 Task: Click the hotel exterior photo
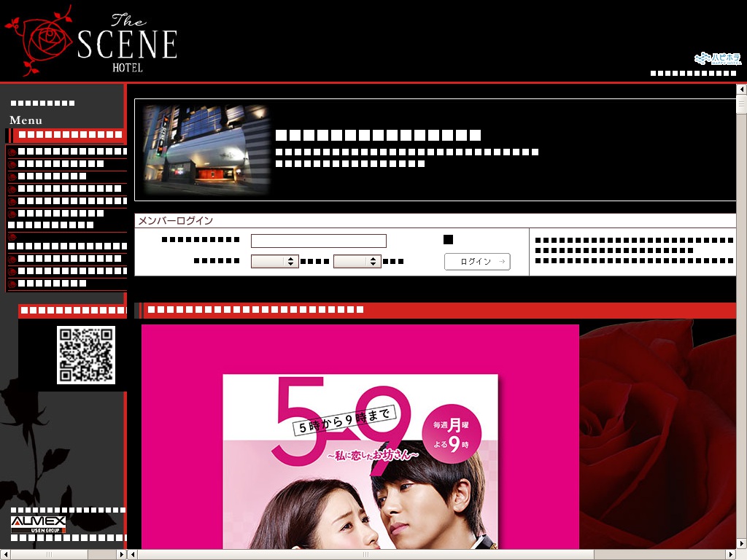tap(206, 150)
